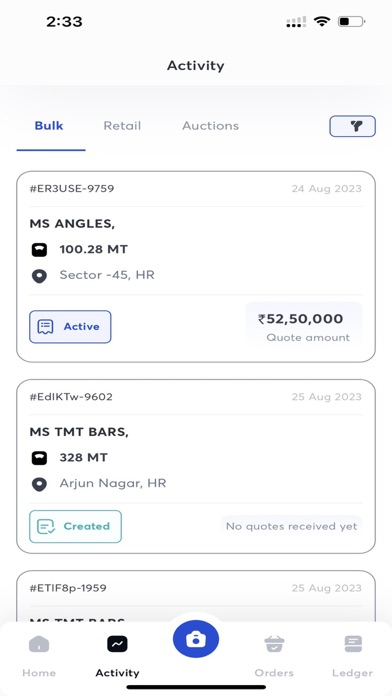The height and width of the screenshot is (696, 392).
Task: Tap the Active status button
Action: click(x=70, y=327)
